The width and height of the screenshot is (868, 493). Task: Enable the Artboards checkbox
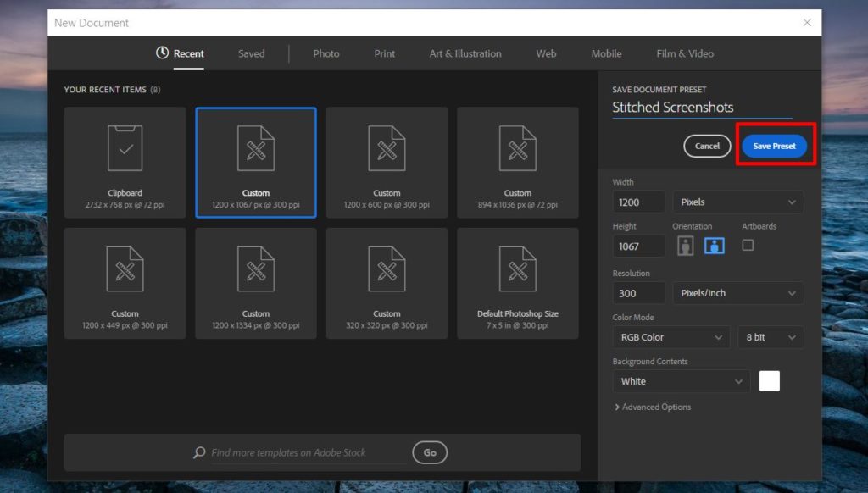point(747,245)
